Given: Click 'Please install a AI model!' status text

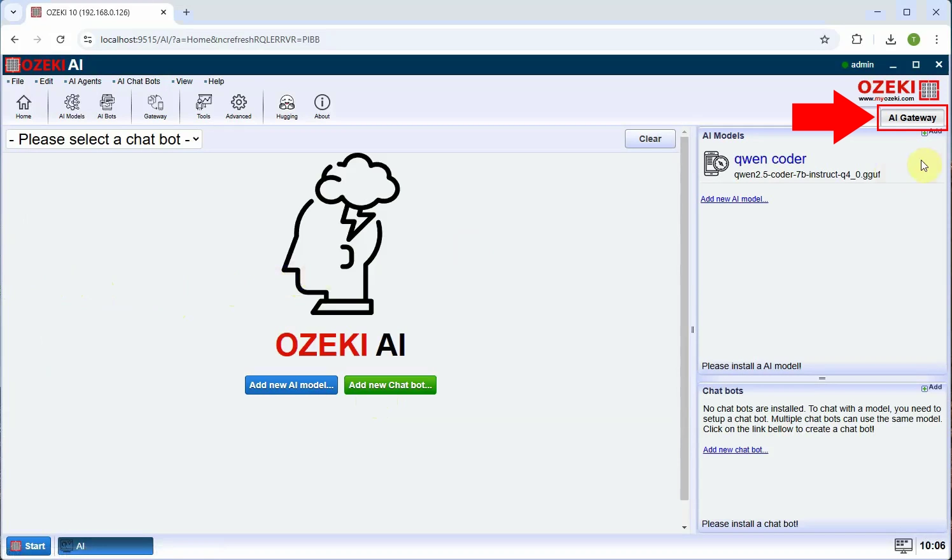Looking at the screenshot, I should [752, 366].
